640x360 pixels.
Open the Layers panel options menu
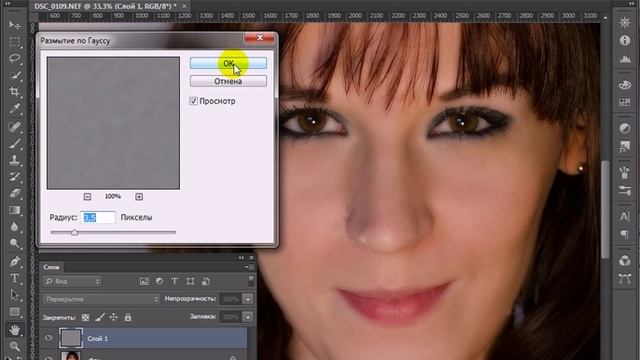250,267
